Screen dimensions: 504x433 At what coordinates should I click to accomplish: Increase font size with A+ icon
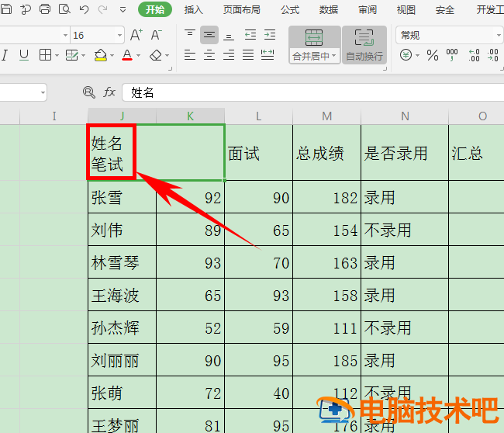click(136, 35)
